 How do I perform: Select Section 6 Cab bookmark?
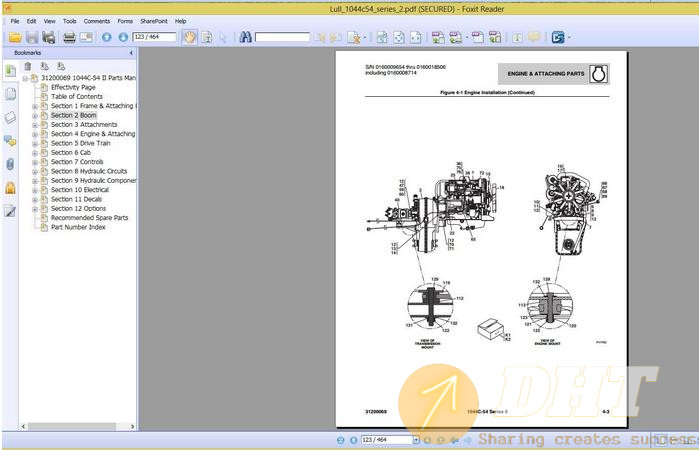[x=70, y=153]
